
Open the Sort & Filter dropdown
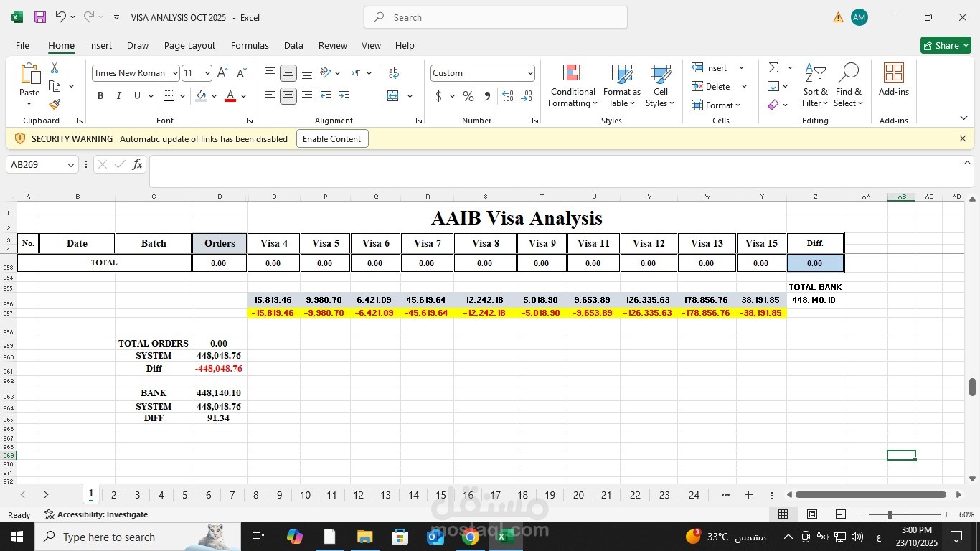click(815, 86)
